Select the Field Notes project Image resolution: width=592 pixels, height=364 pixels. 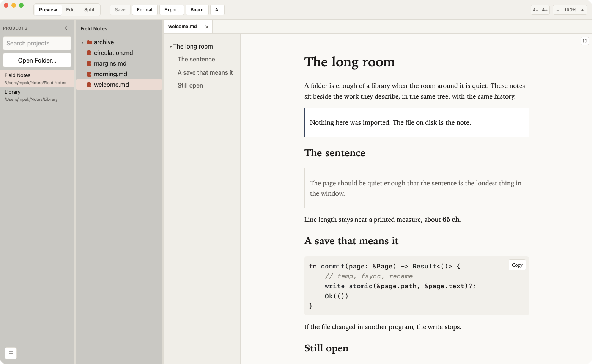pos(37,78)
